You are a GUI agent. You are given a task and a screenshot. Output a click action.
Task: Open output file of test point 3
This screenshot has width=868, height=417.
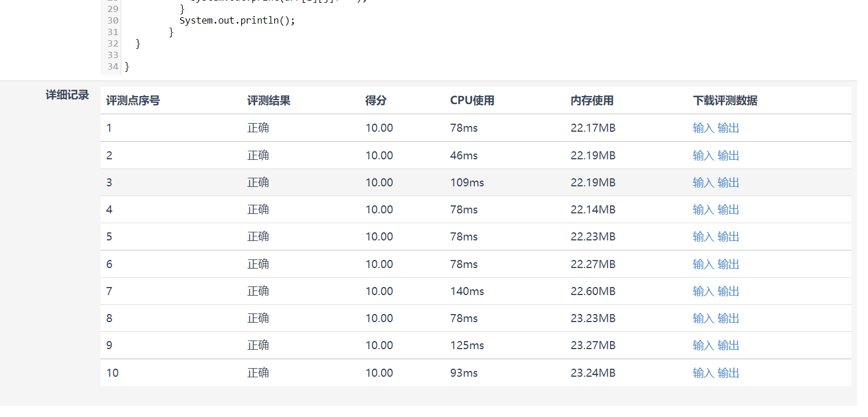pos(728,183)
